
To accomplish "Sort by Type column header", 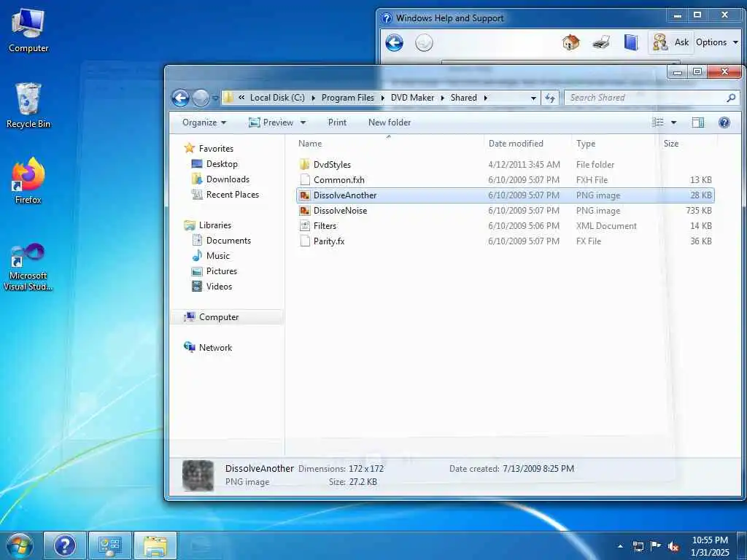I will coord(586,144).
